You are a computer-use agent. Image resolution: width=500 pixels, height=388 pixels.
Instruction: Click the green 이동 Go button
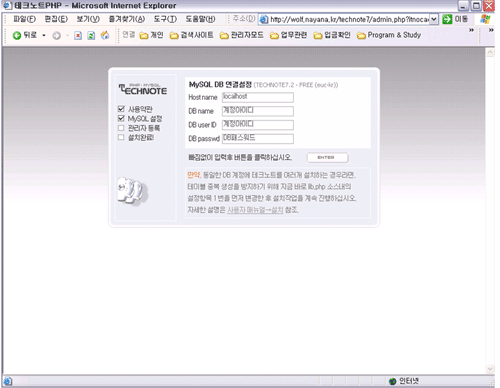(x=455, y=19)
